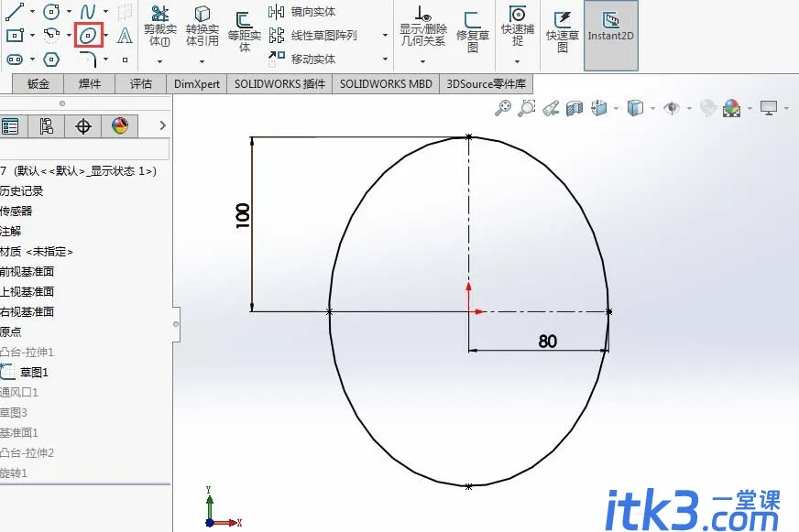The image size is (799, 532).
Task: Click the 剪裁实体 trim tool
Action: tap(159, 26)
